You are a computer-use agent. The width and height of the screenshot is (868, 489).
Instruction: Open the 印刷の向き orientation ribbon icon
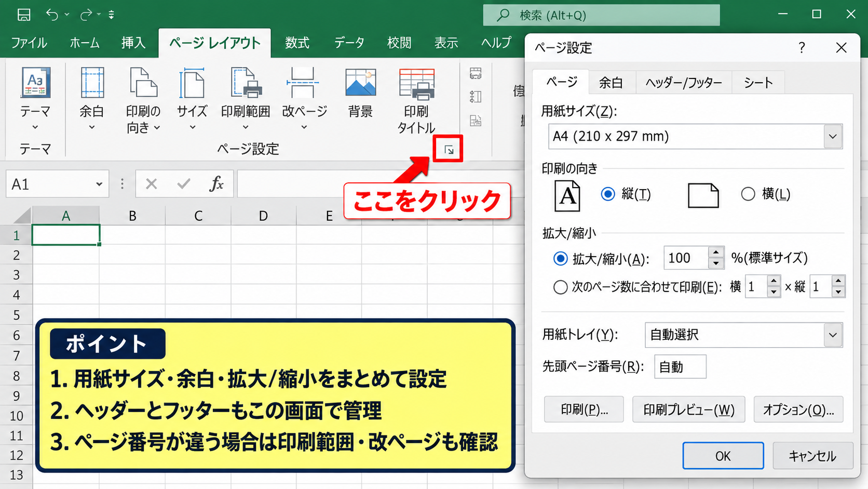click(x=143, y=83)
